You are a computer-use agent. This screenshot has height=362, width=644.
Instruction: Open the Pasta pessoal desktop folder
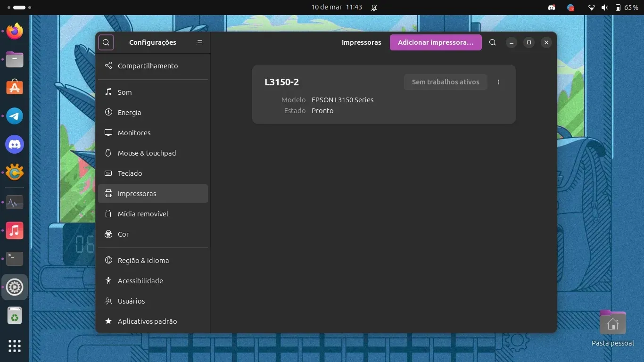[x=612, y=323]
